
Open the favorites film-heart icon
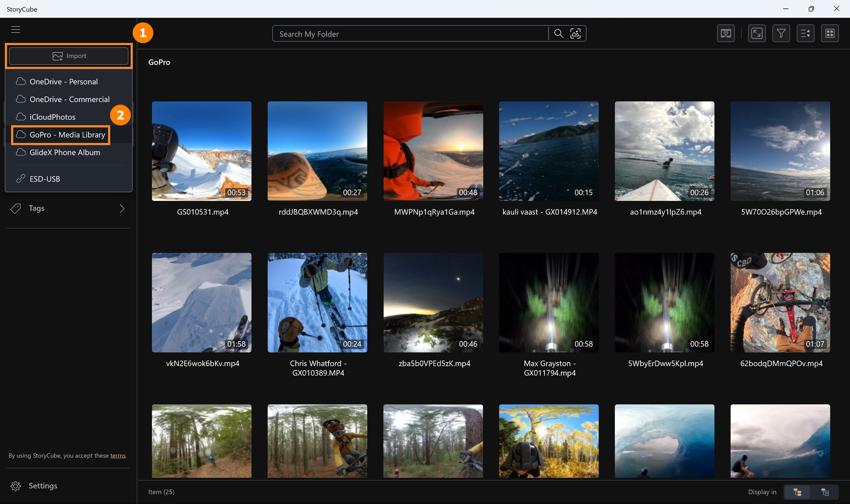[726, 34]
